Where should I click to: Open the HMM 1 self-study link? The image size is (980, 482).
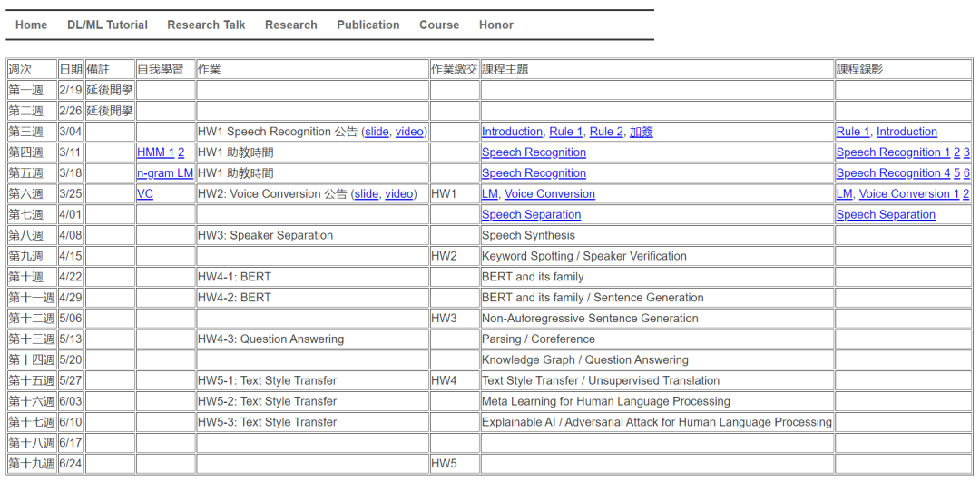156,152
